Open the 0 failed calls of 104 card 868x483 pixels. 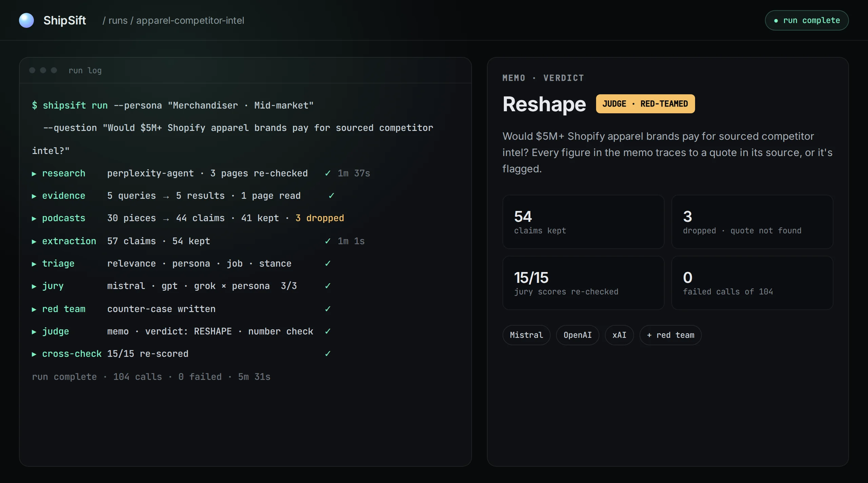click(x=752, y=283)
